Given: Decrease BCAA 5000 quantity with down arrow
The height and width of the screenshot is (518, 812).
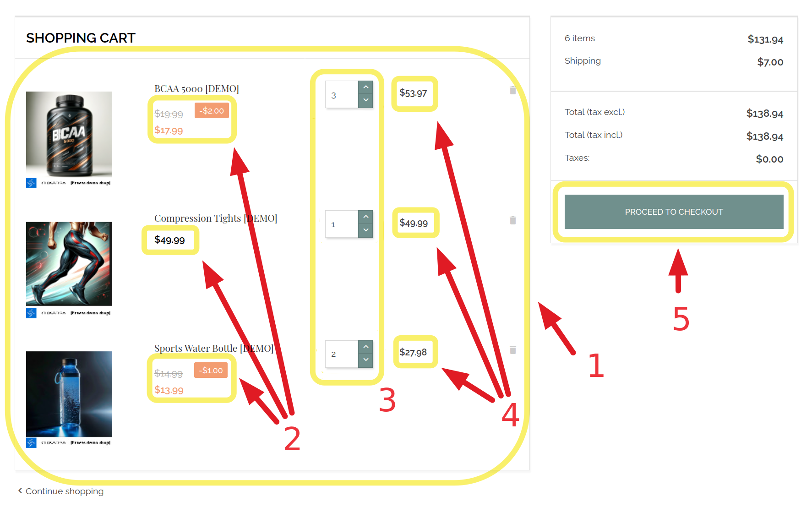Looking at the screenshot, I should coord(365,101).
